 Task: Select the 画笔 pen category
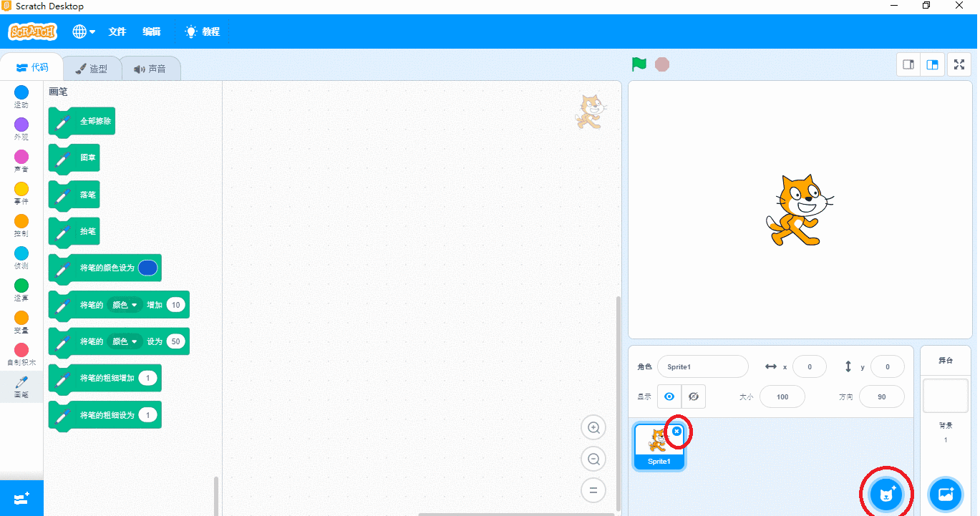[x=21, y=386]
